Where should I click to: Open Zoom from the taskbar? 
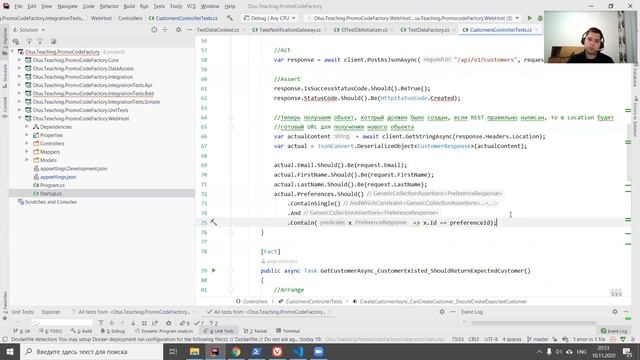point(319,351)
